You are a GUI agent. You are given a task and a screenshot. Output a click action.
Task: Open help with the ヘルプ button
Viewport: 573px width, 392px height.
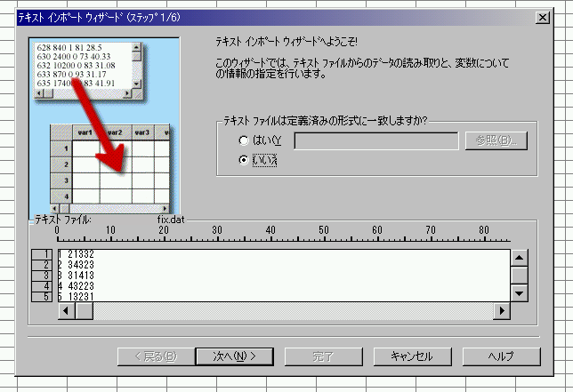click(501, 356)
